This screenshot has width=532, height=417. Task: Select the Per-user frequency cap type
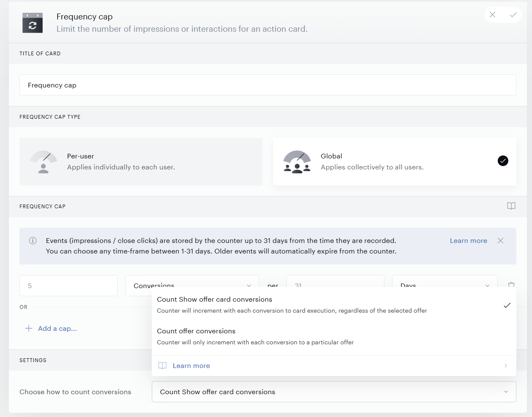click(x=141, y=162)
